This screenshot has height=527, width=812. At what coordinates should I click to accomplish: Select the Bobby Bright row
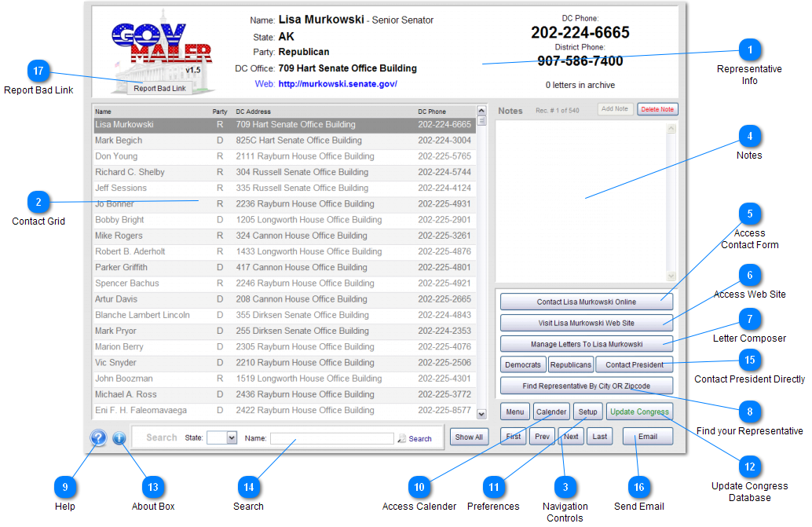(284, 220)
